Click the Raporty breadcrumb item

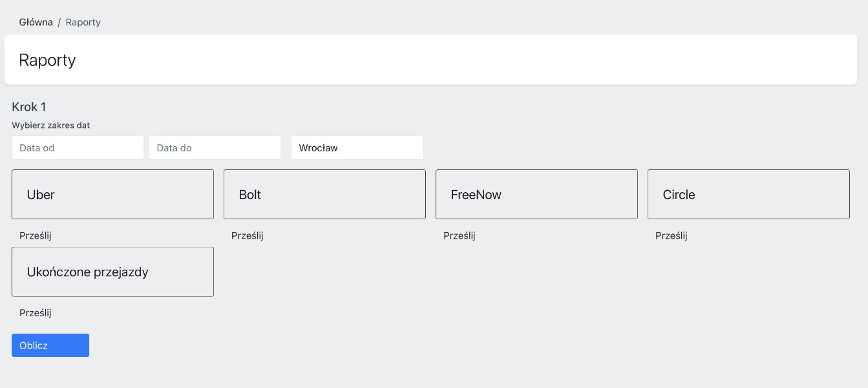[x=83, y=22]
